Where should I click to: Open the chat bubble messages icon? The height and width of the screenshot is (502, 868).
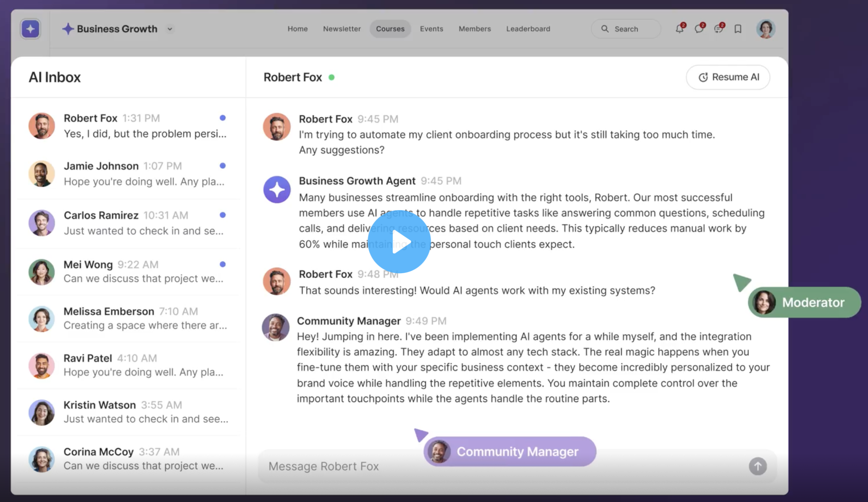pyautogui.click(x=699, y=29)
